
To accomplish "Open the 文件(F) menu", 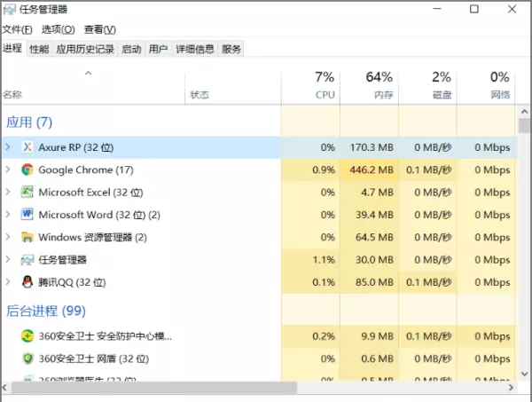I will 18,29.
